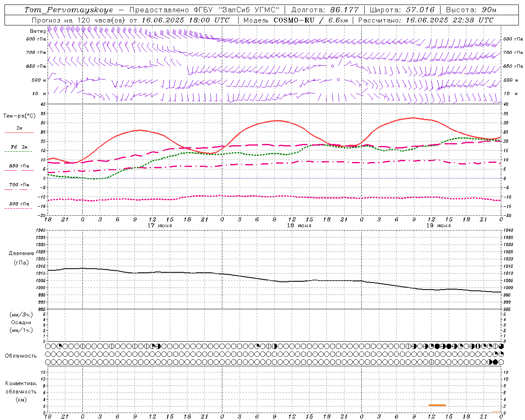The image size is (525, 420).
Task: Click the black pressure curve
Action: click(x=274, y=280)
